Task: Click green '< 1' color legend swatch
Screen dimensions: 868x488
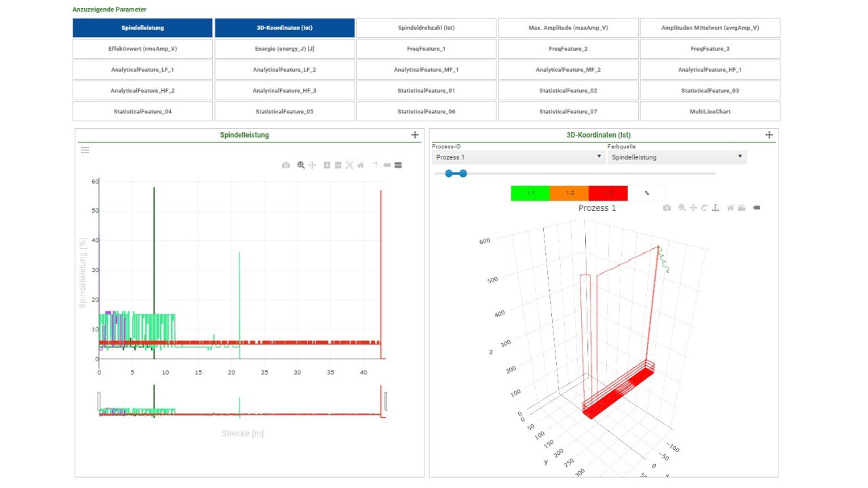Action: click(530, 193)
